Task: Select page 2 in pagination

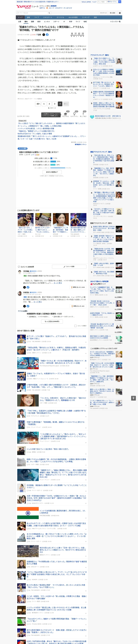Action: click(49, 104)
